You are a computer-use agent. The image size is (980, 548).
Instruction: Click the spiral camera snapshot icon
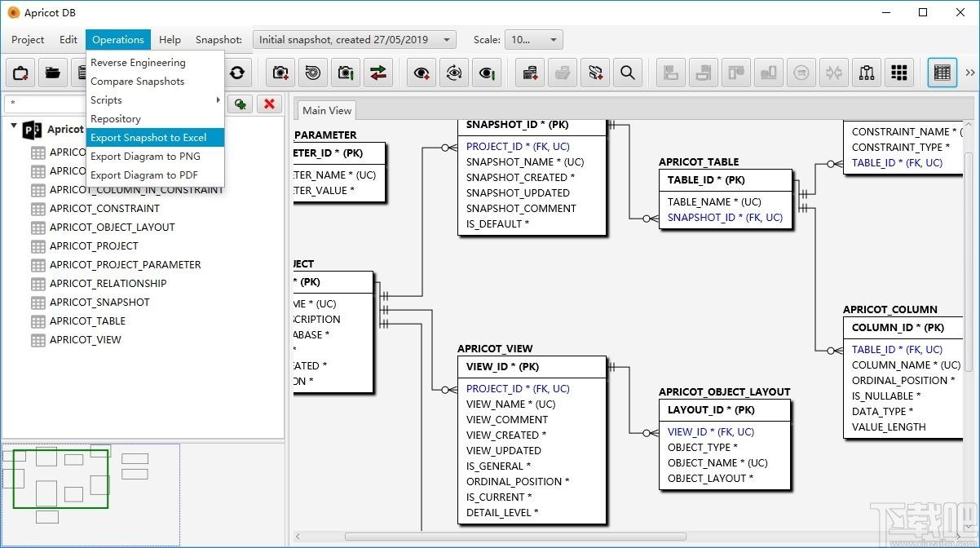tap(313, 73)
